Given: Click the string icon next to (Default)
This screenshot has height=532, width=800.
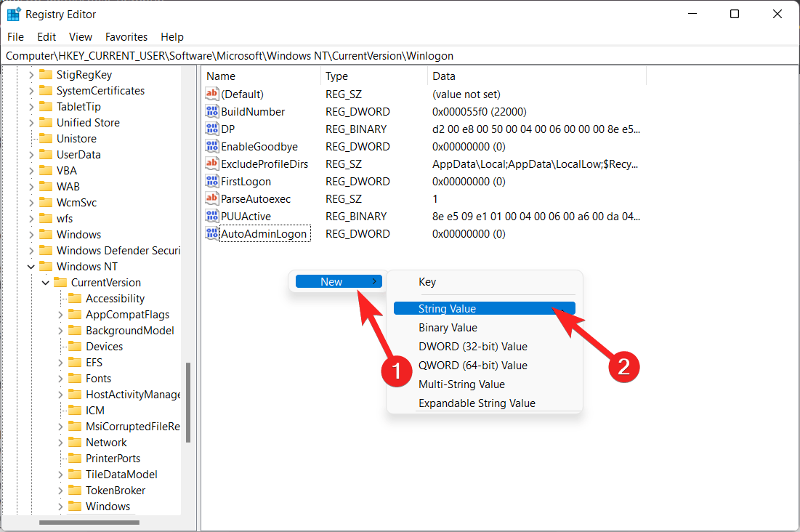Looking at the screenshot, I should click(211, 94).
